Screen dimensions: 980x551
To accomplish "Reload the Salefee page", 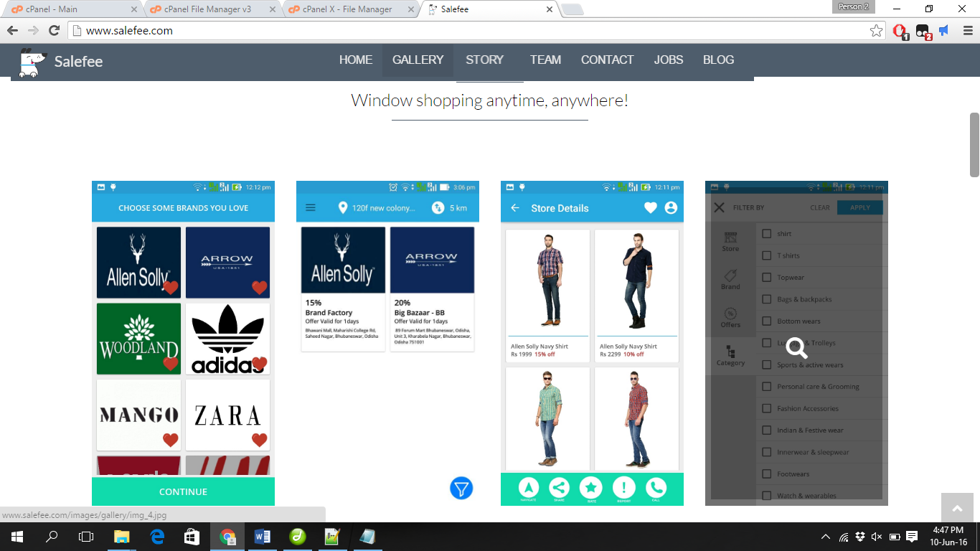I will (54, 30).
